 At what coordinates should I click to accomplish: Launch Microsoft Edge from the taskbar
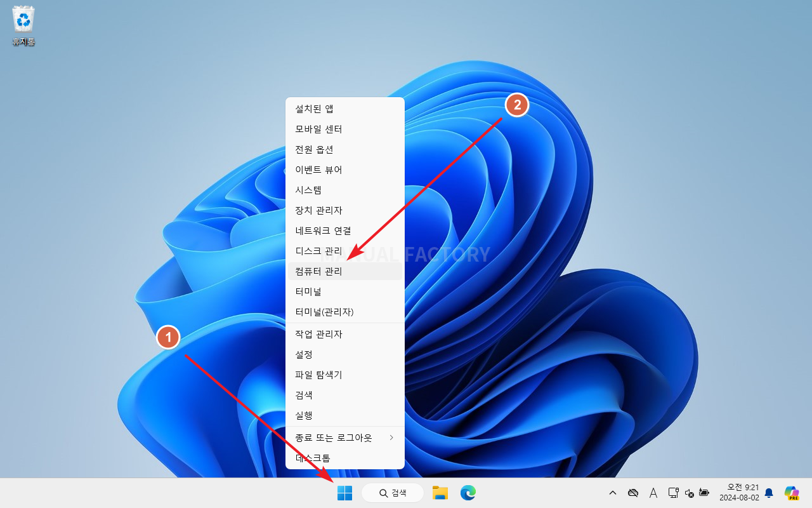pos(468,493)
